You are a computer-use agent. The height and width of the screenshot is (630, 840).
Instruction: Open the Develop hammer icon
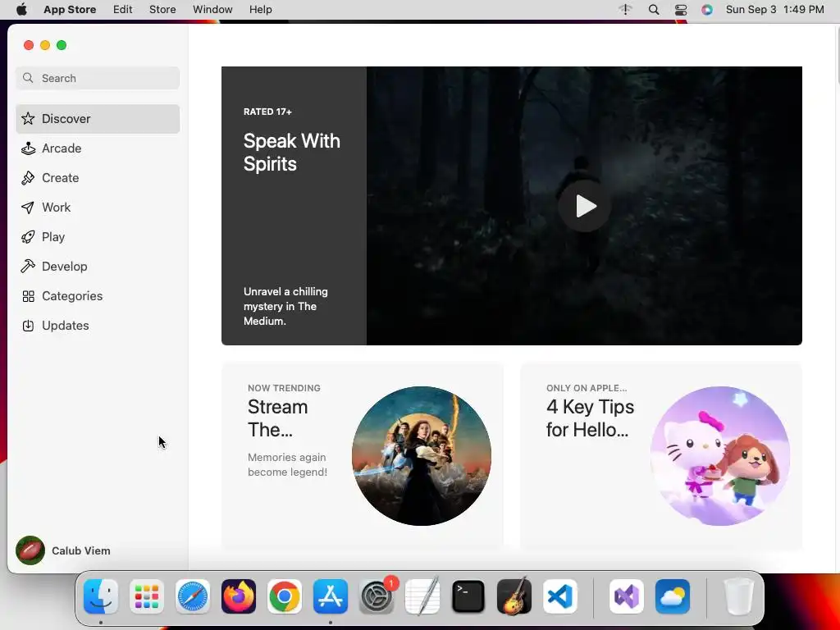[x=28, y=267]
